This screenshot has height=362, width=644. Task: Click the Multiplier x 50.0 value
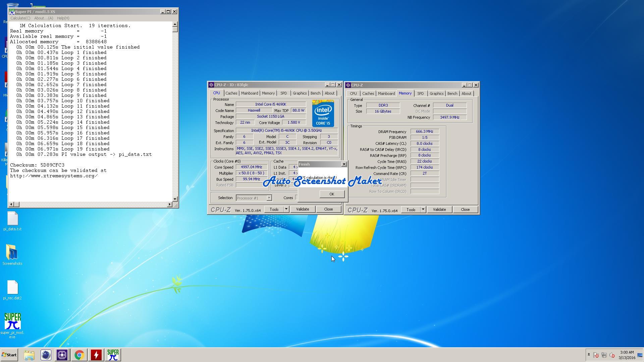pyautogui.click(x=252, y=173)
